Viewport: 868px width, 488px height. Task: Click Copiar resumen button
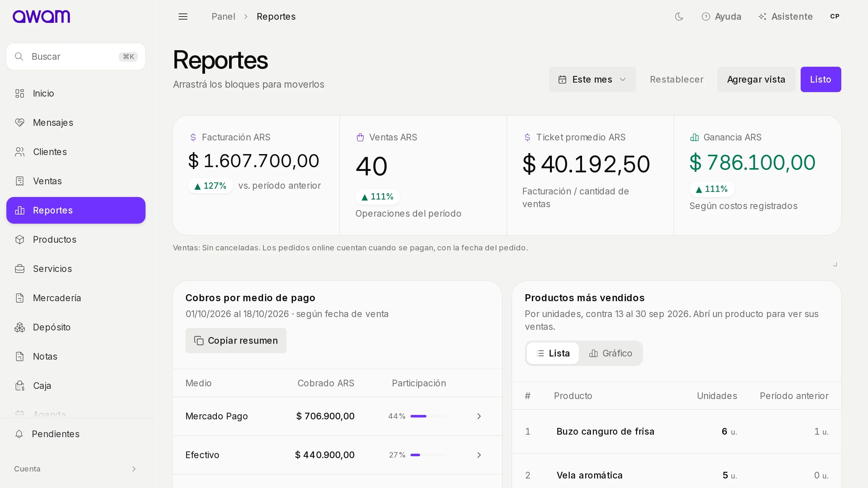point(236,340)
